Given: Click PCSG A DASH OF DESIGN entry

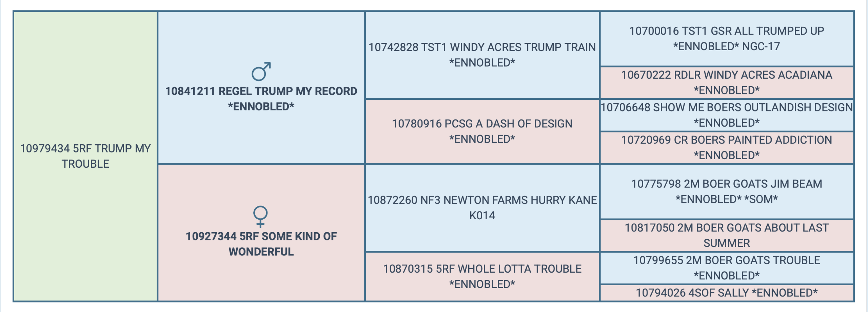Looking at the screenshot, I should [482, 131].
